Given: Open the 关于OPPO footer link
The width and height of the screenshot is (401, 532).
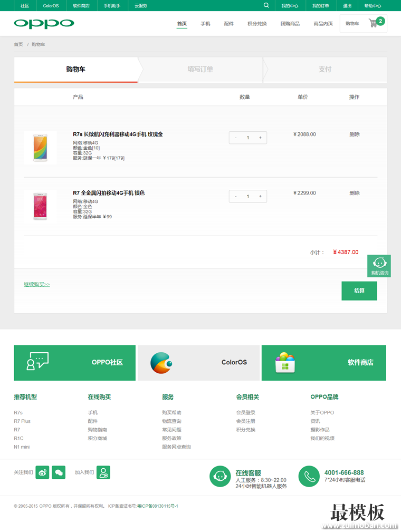Looking at the screenshot, I should pos(322,412).
